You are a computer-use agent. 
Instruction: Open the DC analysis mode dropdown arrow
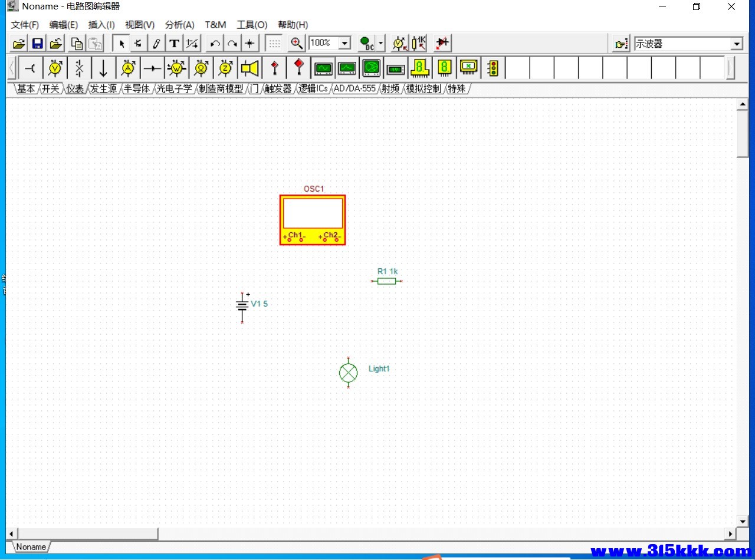381,44
